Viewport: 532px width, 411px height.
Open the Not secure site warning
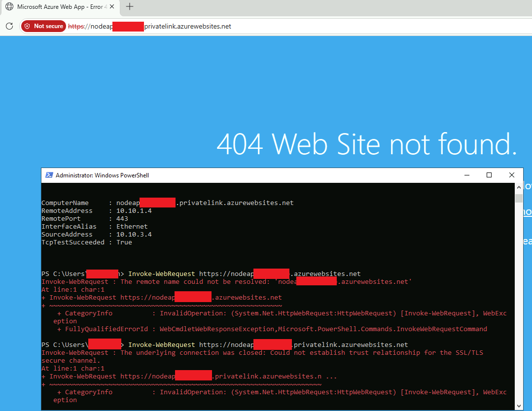[x=43, y=26]
